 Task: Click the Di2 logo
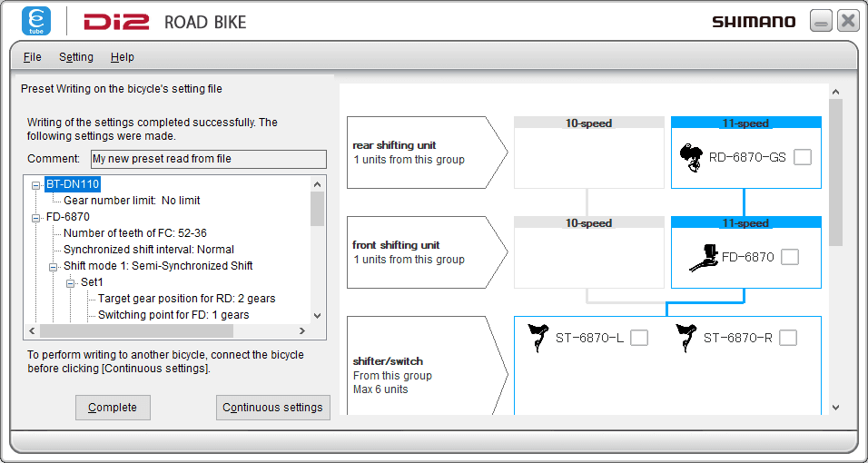pos(116,22)
